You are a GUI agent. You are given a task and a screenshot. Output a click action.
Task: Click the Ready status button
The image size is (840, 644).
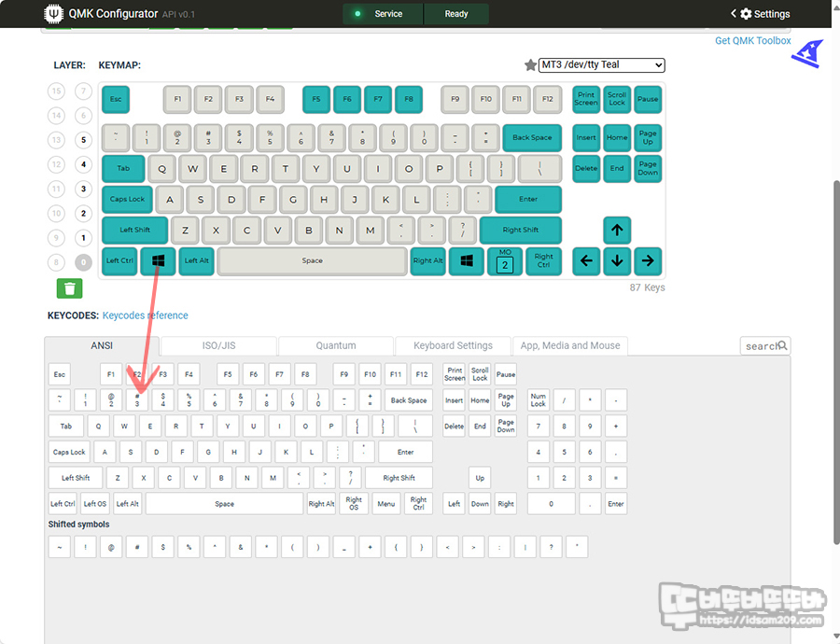pyautogui.click(x=455, y=14)
